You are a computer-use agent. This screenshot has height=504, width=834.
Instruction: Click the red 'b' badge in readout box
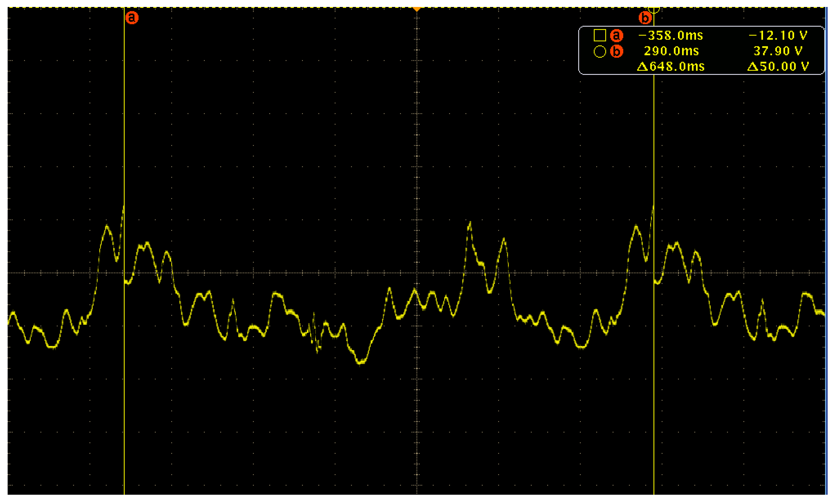[616, 51]
